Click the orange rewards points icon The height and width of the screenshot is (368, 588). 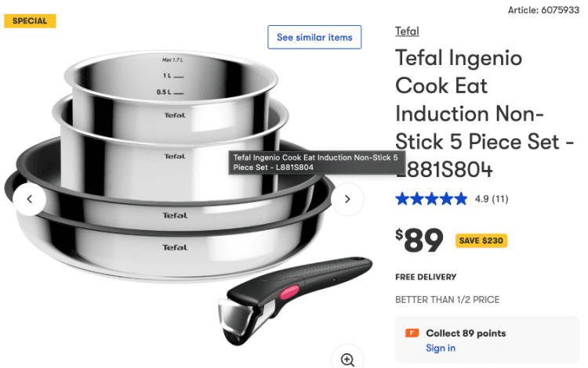click(412, 333)
